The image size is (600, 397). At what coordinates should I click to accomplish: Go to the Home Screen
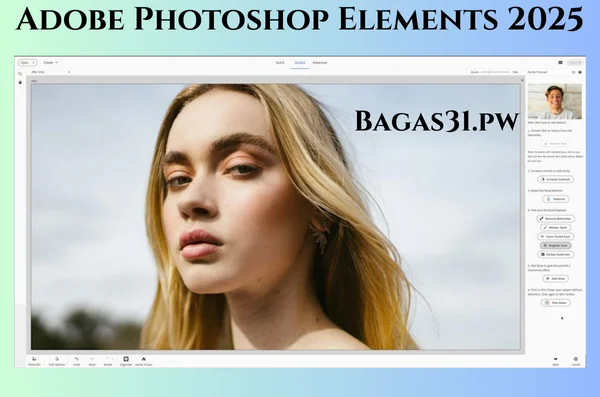[x=143, y=361]
